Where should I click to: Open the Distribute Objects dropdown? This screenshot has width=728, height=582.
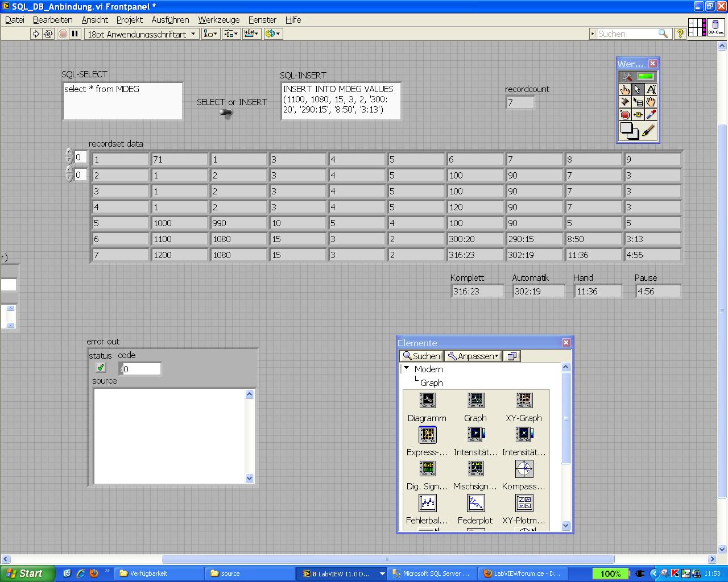231,34
